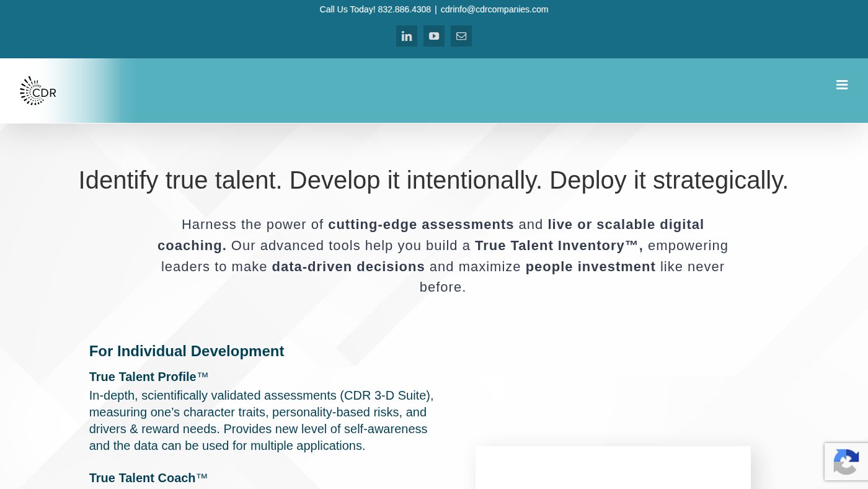
Task: Click the main headline "Identify true talent"
Action: coord(433,180)
